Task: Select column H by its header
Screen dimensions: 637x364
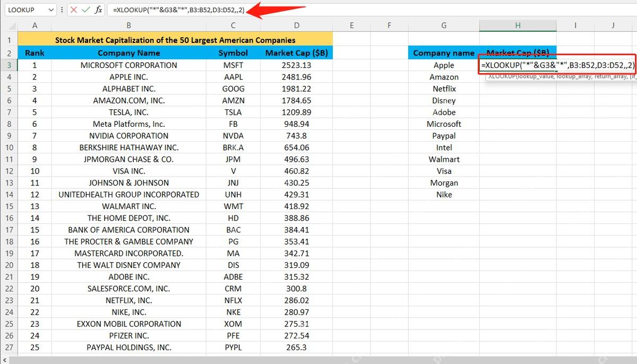Action: 518,25
